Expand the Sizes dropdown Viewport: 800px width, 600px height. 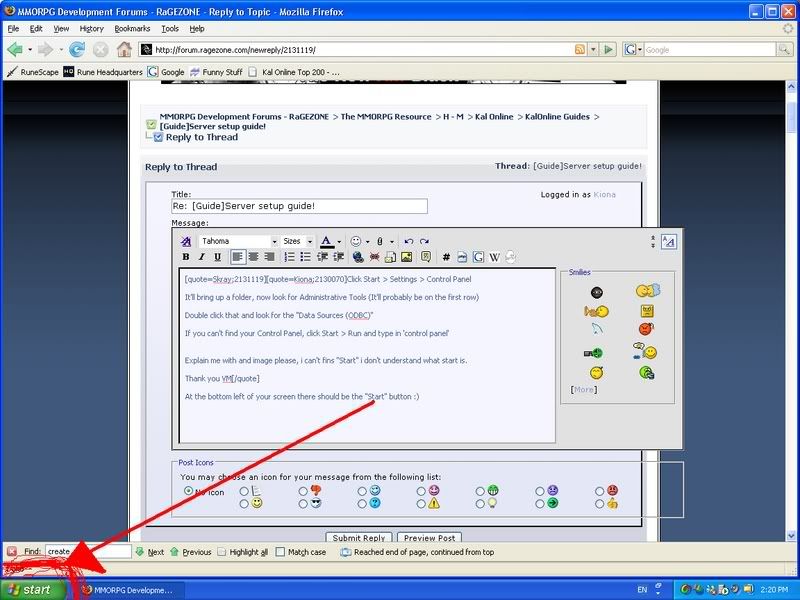click(x=309, y=241)
